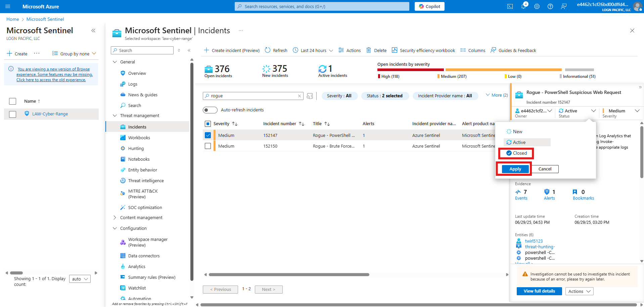
Task: Collapse the Threat management section
Action: click(x=115, y=115)
